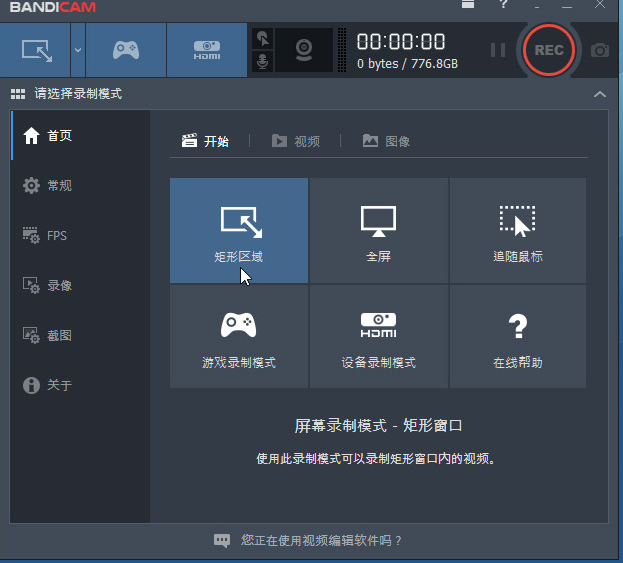623x563 pixels.
Task: Open the 首页 sidebar section
Action: tap(80, 136)
